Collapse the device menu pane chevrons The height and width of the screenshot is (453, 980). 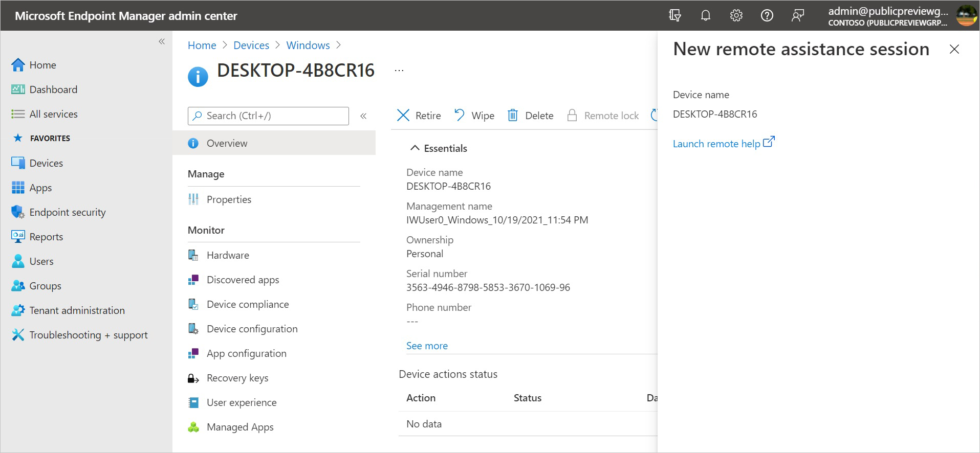(363, 116)
